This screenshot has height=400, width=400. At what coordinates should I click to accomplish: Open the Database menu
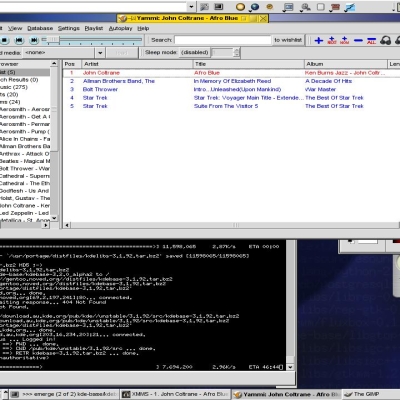click(x=40, y=28)
